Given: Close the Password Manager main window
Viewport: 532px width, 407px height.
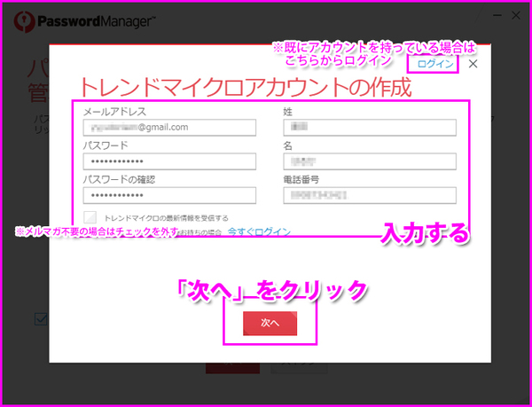Looking at the screenshot, I should click(x=516, y=15).
